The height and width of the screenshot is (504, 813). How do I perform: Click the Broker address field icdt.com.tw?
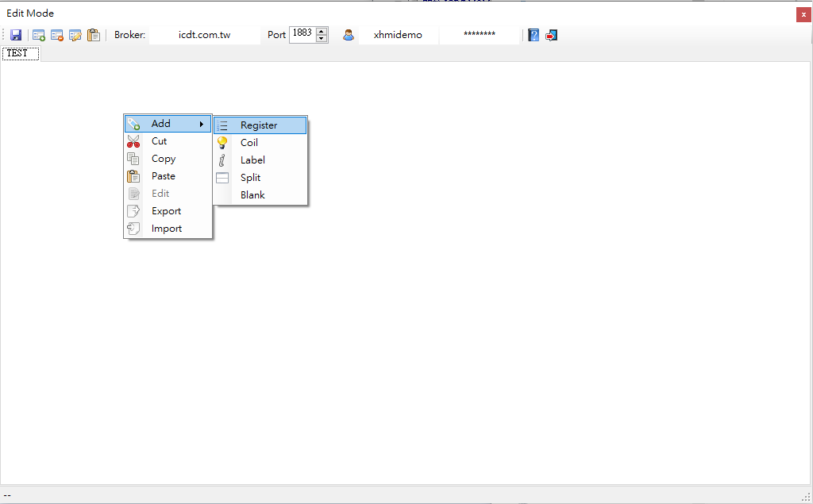tap(204, 35)
